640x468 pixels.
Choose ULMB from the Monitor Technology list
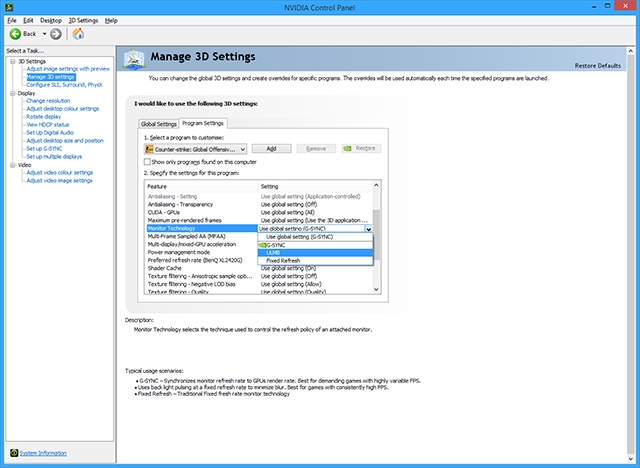click(x=273, y=252)
